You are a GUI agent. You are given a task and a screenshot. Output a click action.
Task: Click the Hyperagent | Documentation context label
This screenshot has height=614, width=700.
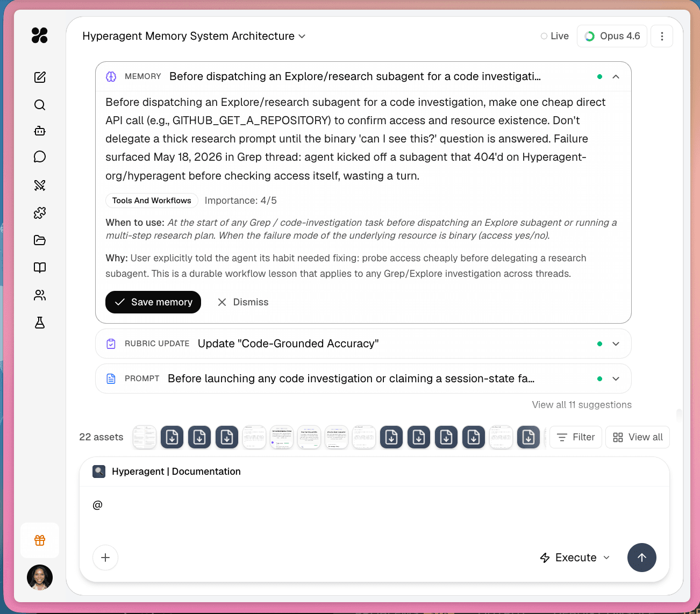pyautogui.click(x=176, y=472)
